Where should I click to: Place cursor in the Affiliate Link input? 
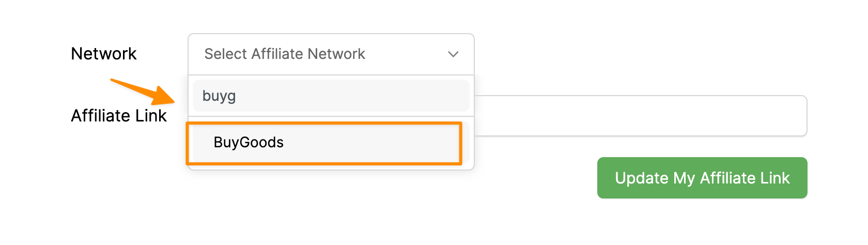tap(640, 116)
